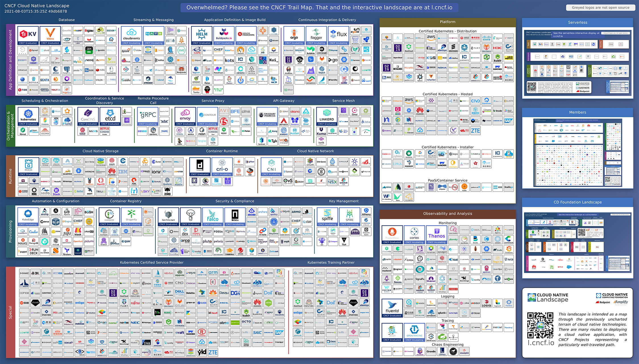
Task: Click the Envoy service proxy logo
Action: (x=185, y=116)
